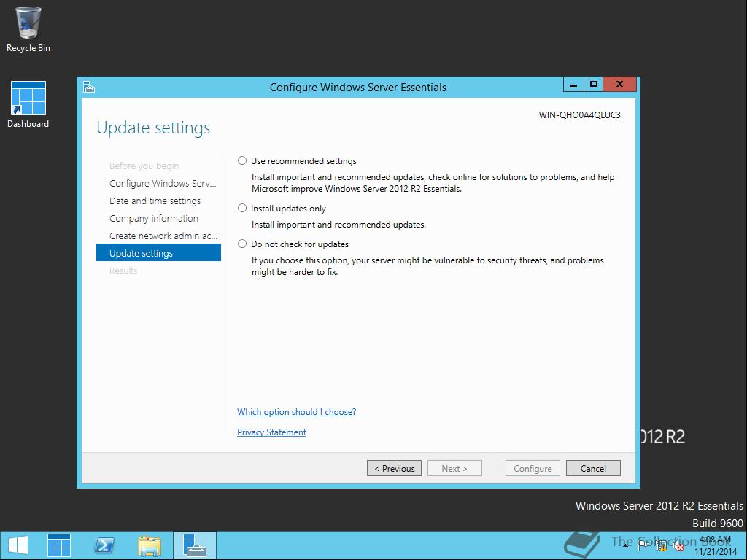
Task: Click the Configure Windows Server Essentials title
Action: point(357,87)
